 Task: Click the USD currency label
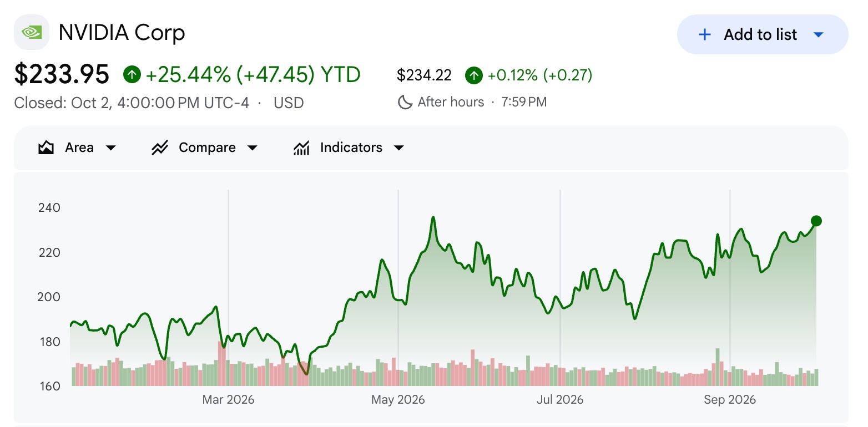point(289,103)
